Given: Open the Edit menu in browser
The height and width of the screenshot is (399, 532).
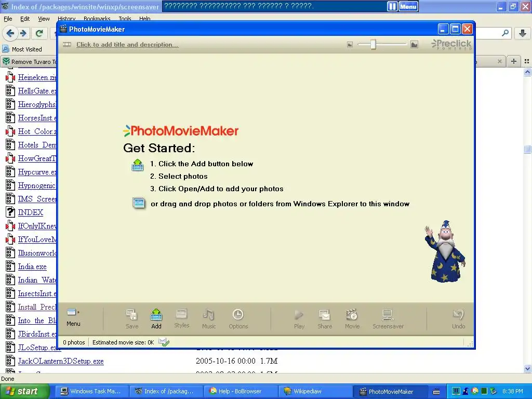Looking at the screenshot, I should click(x=25, y=19).
